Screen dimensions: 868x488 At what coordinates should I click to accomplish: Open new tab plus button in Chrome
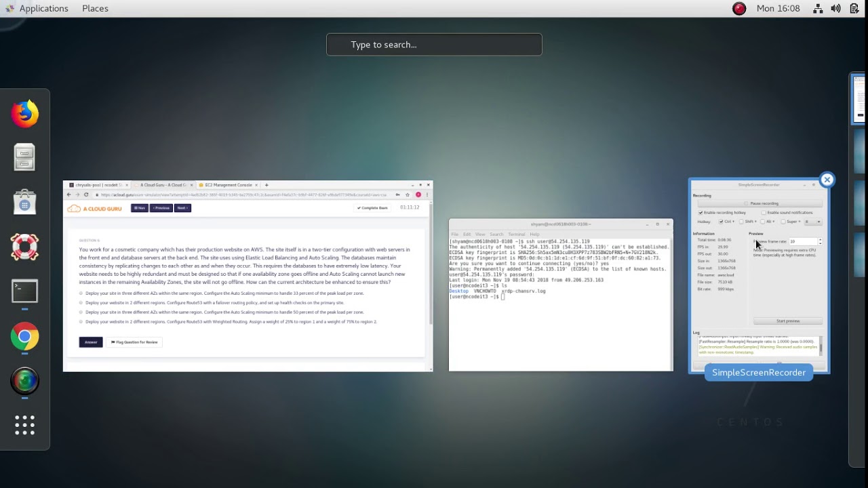pos(267,185)
